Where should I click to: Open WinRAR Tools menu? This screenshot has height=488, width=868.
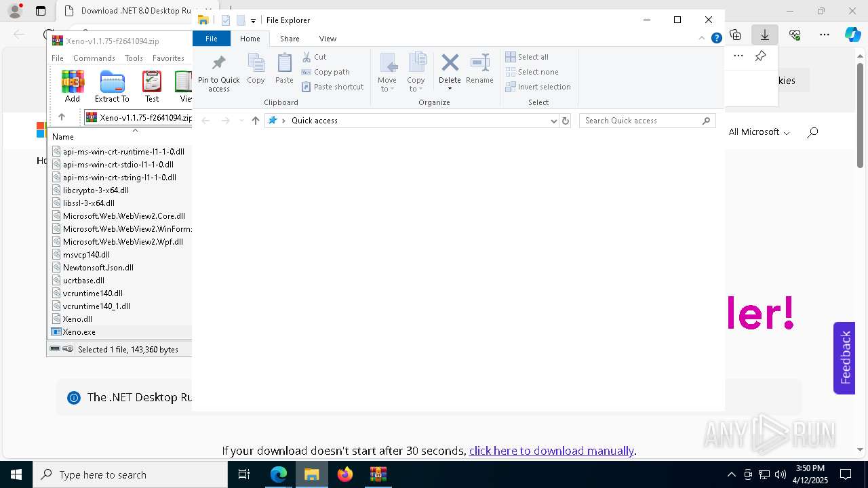(x=134, y=58)
